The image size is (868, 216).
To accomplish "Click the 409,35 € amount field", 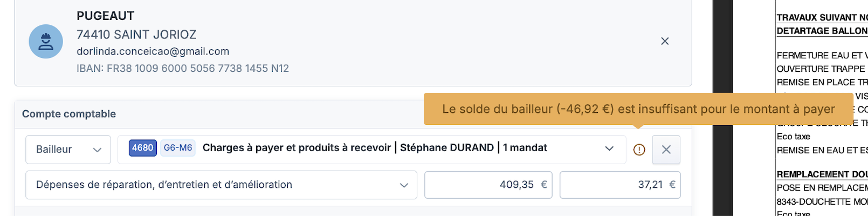I will tap(488, 185).
